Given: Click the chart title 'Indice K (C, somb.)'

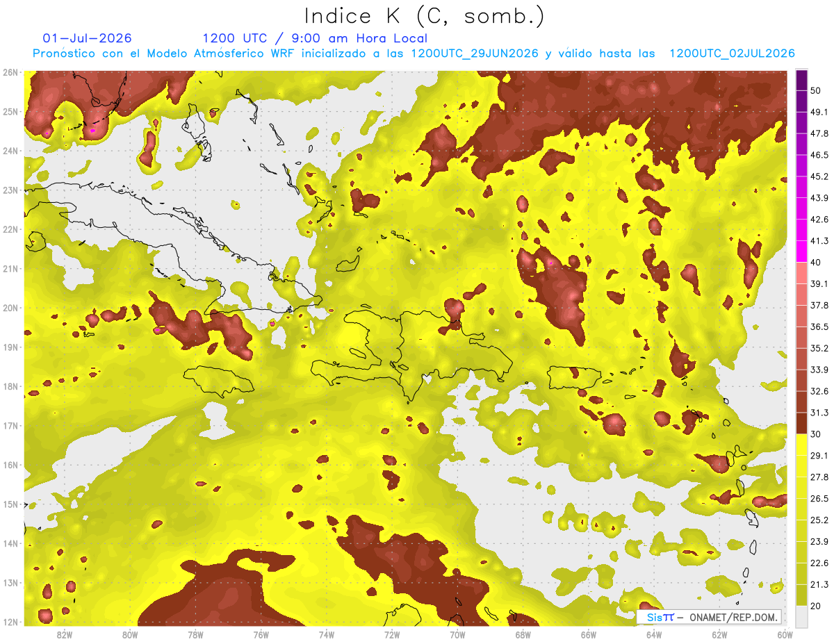Looking at the screenshot, I should coord(424,16).
